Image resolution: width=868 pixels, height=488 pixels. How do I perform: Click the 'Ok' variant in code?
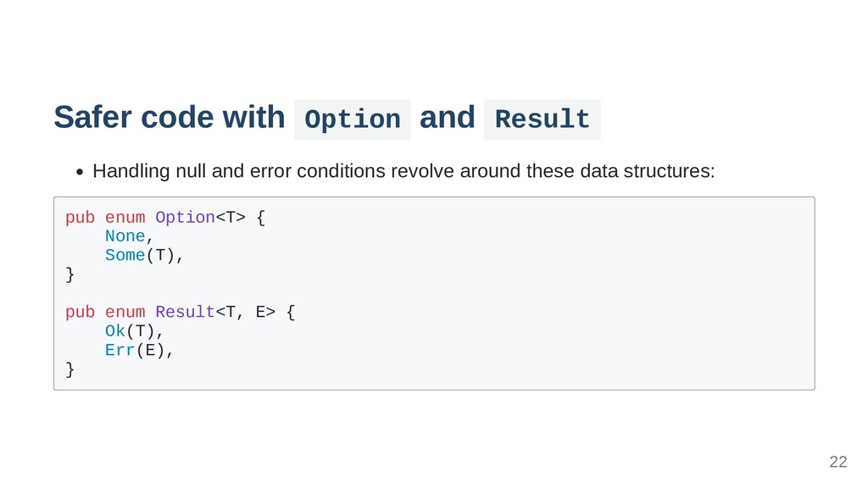point(115,331)
